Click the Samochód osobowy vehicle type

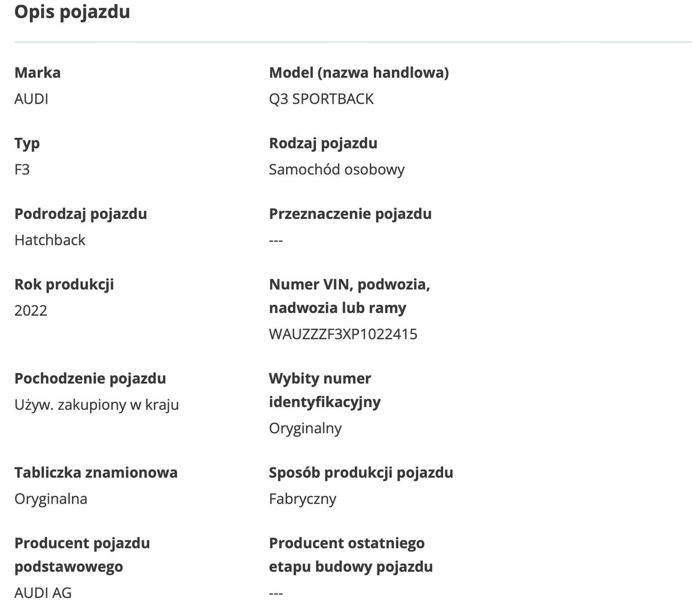click(x=337, y=170)
